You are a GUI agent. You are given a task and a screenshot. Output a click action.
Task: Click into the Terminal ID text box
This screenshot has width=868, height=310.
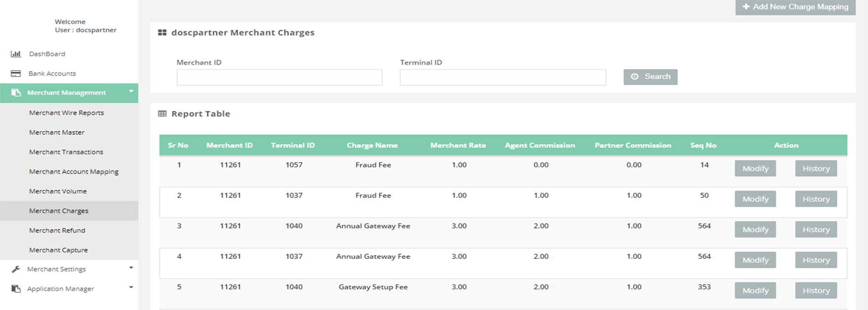pos(503,77)
